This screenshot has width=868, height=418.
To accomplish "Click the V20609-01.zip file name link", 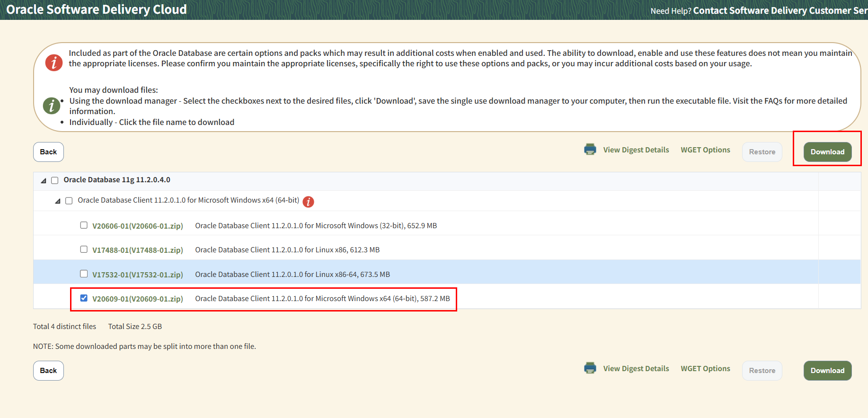I will point(138,299).
